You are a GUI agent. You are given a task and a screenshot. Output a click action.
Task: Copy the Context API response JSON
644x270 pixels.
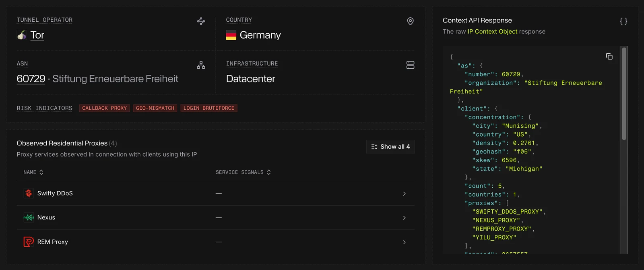[x=609, y=56]
